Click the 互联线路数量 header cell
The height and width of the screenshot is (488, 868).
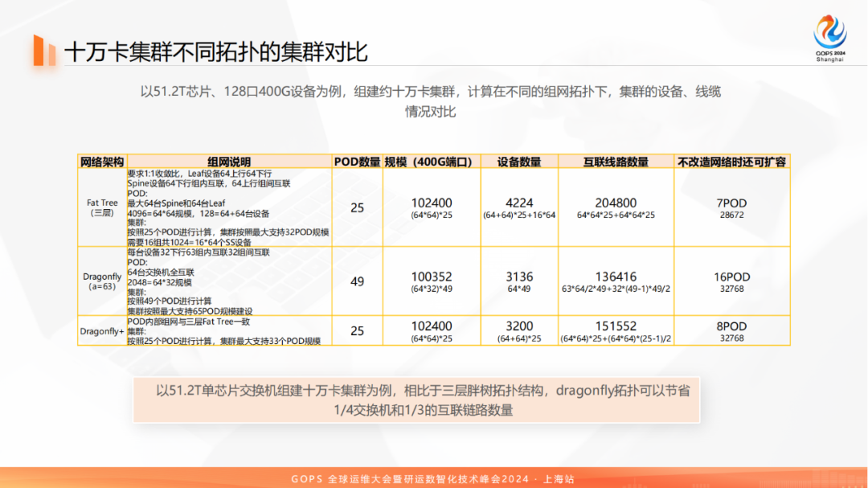[x=619, y=160]
